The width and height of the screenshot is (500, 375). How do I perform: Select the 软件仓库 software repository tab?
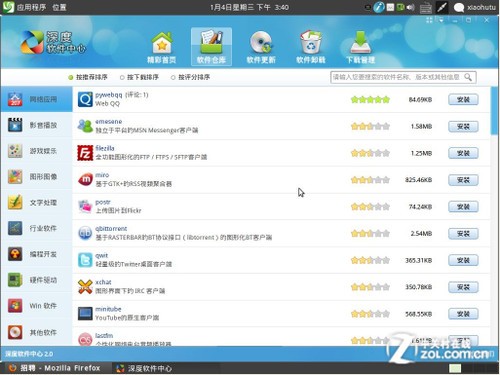click(x=211, y=47)
